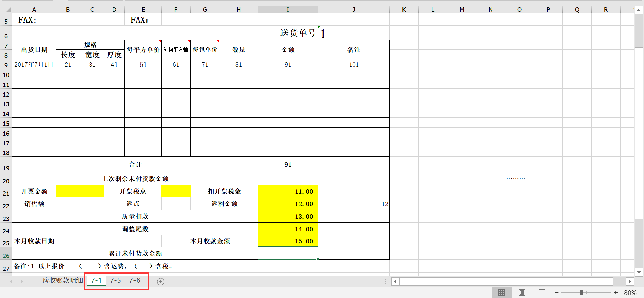Viewport: 644px width, 298px height.
Task: Click the yellow cell showing 15.00
Action: tap(288, 241)
